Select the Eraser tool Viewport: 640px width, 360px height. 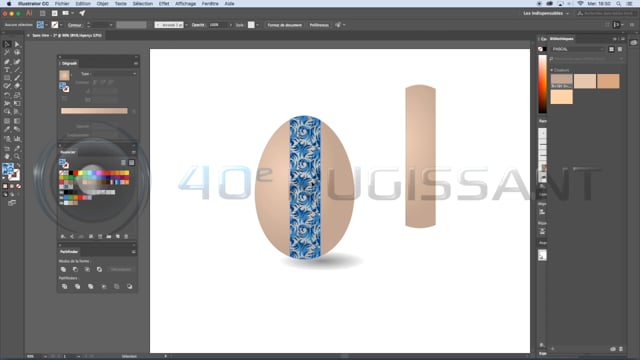[x=17, y=86]
